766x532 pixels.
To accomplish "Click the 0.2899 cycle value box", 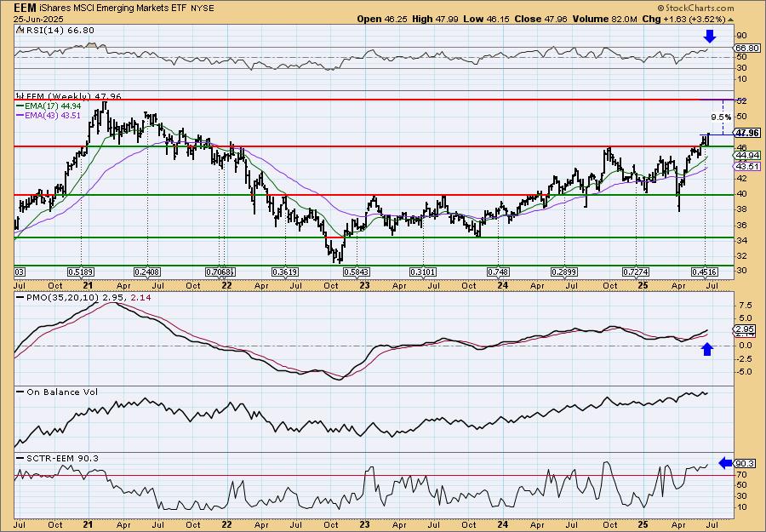I will [x=565, y=272].
